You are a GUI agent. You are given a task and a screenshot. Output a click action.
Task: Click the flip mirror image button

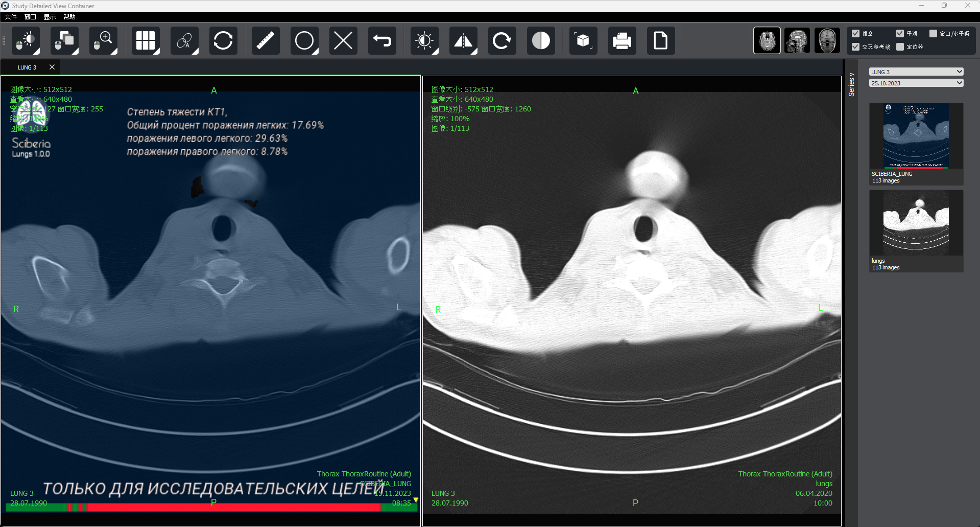pos(463,40)
